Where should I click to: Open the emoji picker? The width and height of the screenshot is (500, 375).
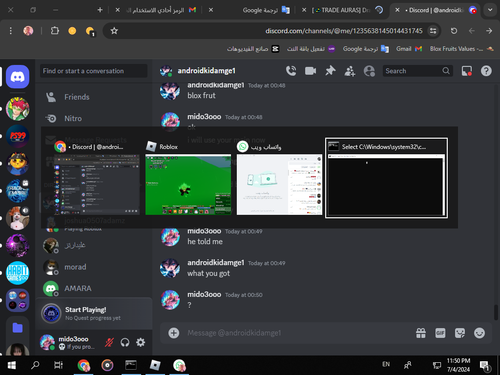tap(479, 333)
